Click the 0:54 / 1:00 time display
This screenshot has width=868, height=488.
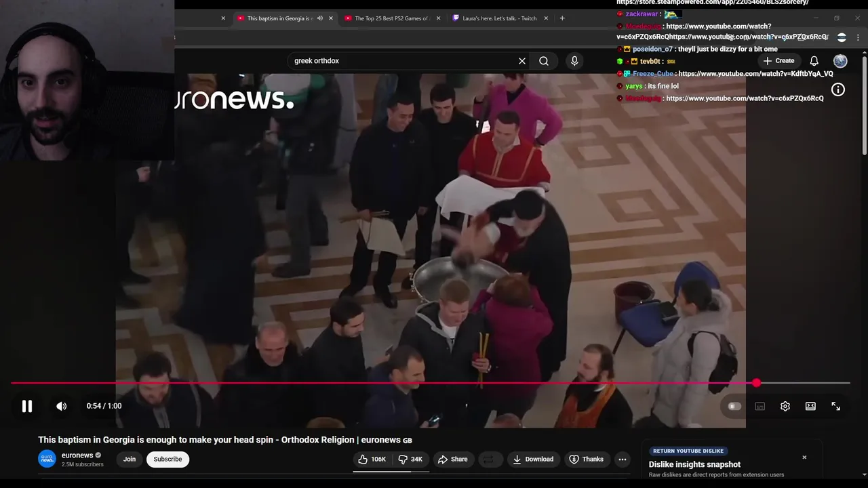(104, 406)
